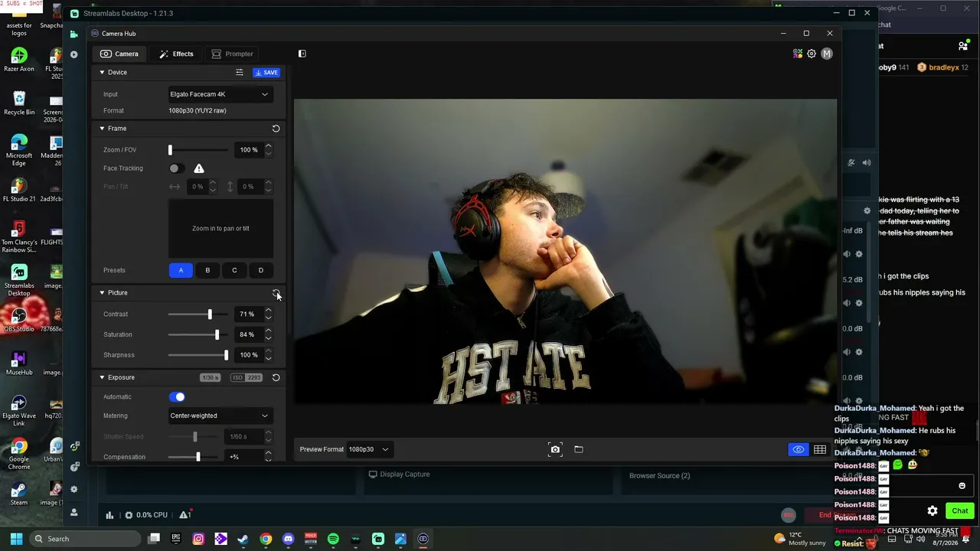The height and width of the screenshot is (551, 980).
Task: Click the Saturation 84 % value field
Action: (x=247, y=334)
